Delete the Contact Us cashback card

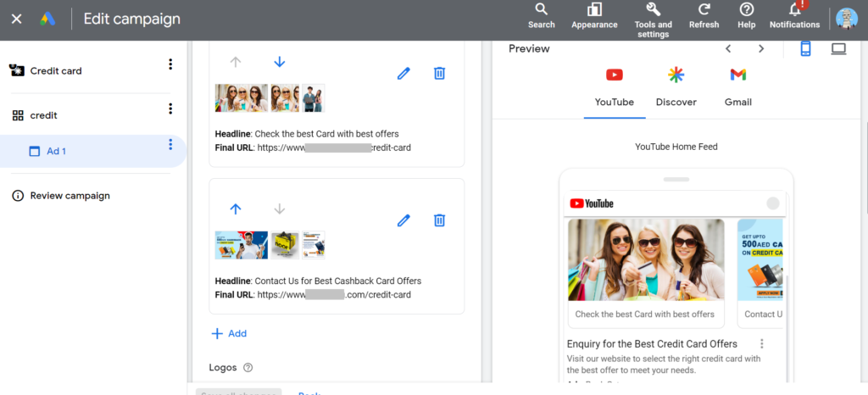pyautogui.click(x=439, y=220)
